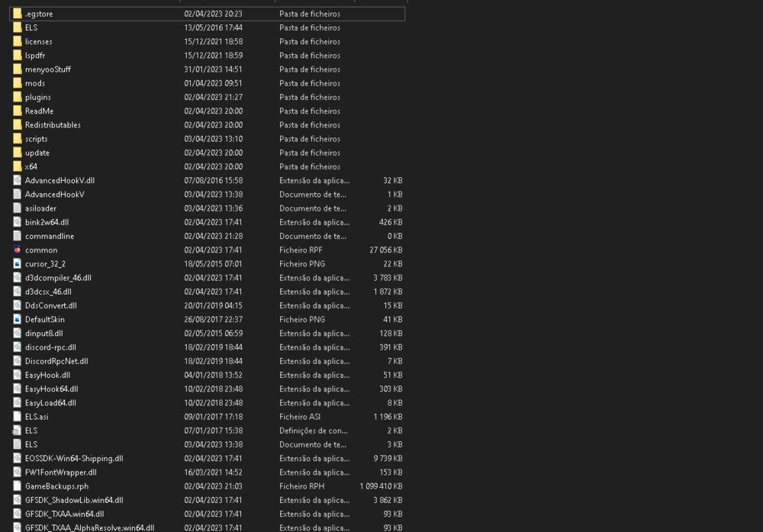
Task: Click the dinput8.dll application extension icon
Action: pyautogui.click(x=17, y=333)
